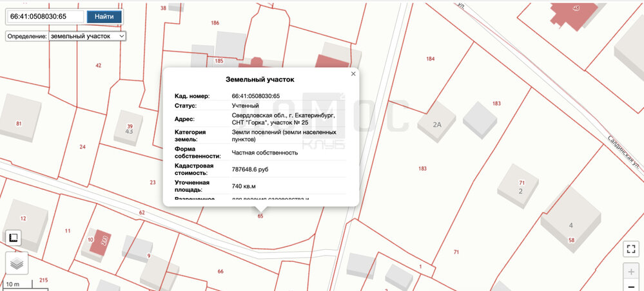The width and height of the screenshot is (644, 291).
Task: Select parcel 24 on the map
Action: [x=82, y=147]
